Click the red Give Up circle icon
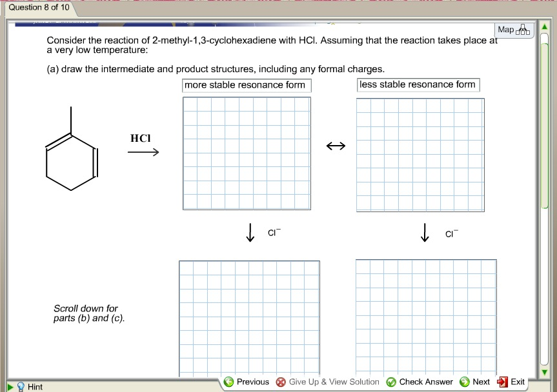This screenshot has height=392, width=557. pyautogui.click(x=280, y=382)
